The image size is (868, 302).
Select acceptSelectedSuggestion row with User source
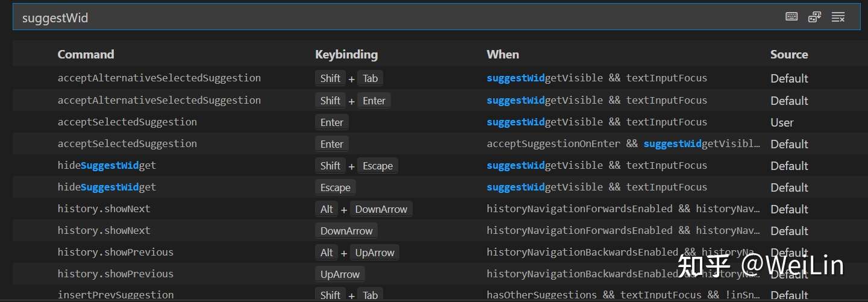coord(127,122)
